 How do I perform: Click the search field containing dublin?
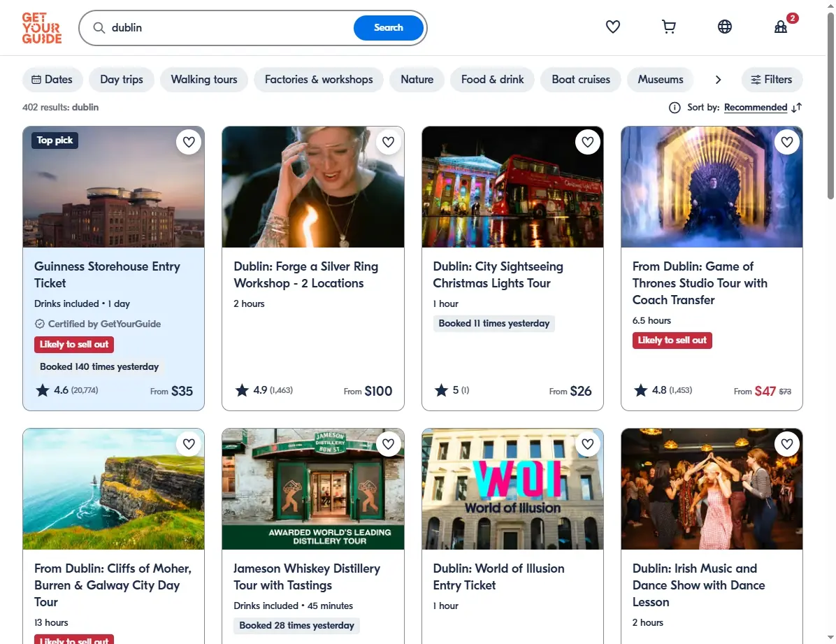pos(229,28)
